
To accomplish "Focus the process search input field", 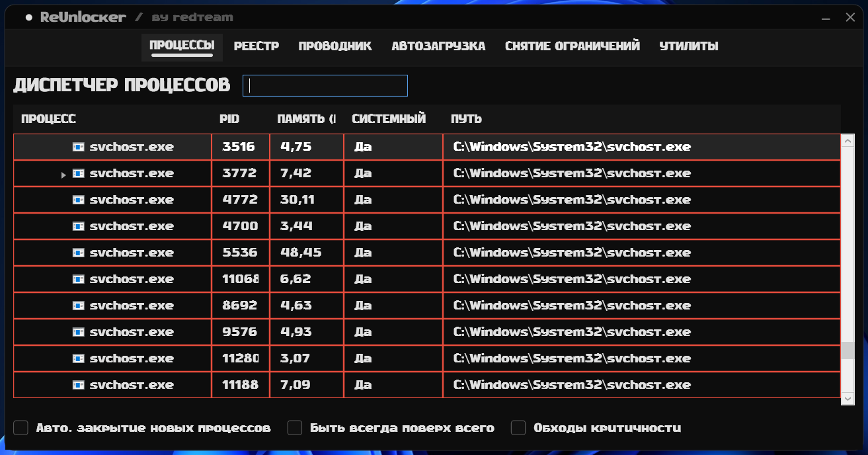I will 325,85.
